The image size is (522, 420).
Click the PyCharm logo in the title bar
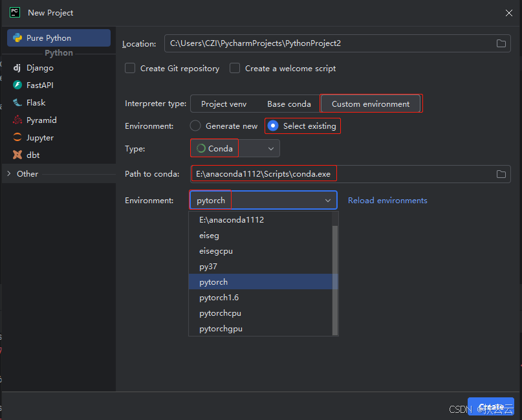pyautogui.click(x=15, y=13)
